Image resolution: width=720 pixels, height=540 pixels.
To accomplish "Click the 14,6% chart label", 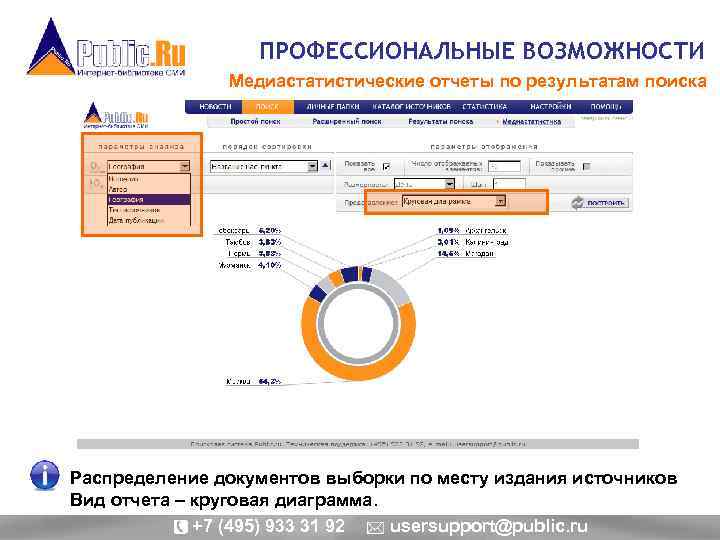I will (449, 253).
